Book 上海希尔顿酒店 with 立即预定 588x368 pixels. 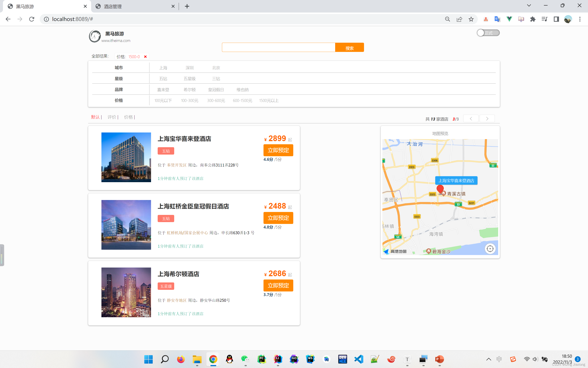278,286
